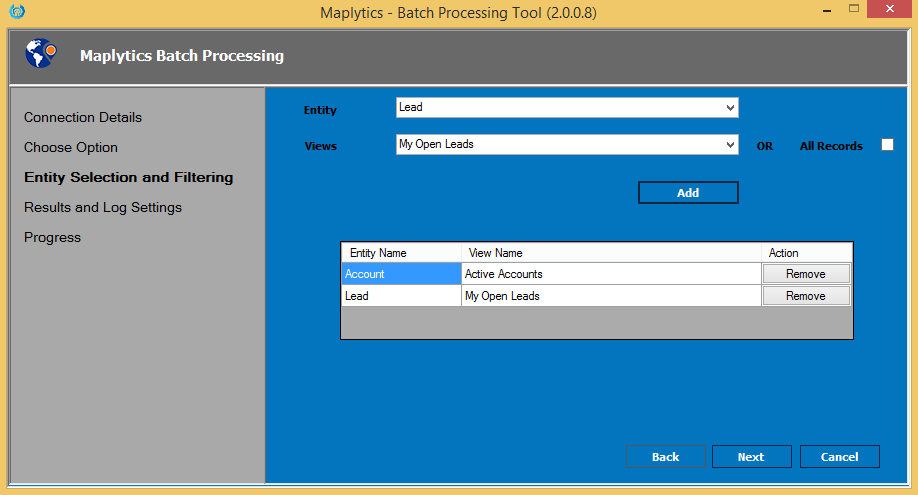The width and height of the screenshot is (918, 495).
Task: Select the Choose Option step
Action: pyautogui.click(x=71, y=147)
